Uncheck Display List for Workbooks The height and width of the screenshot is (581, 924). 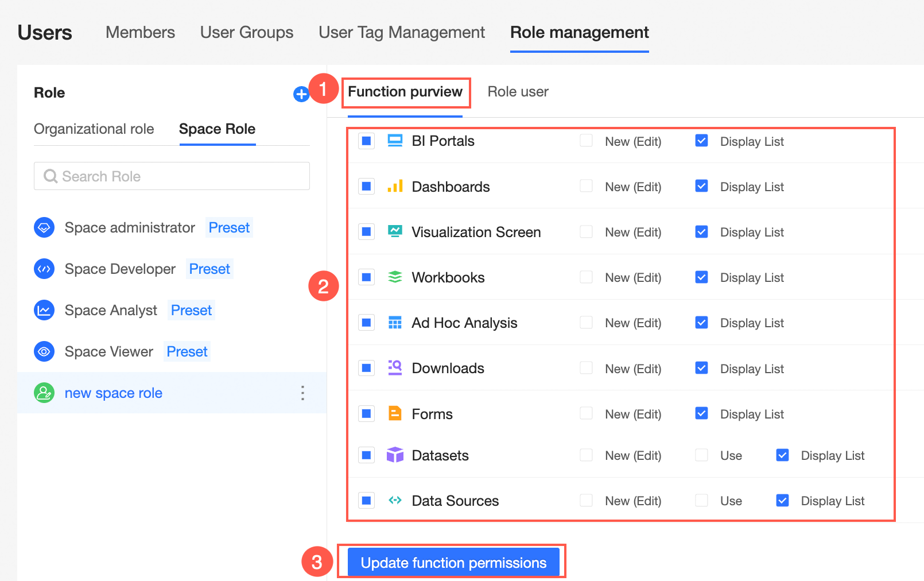click(701, 277)
